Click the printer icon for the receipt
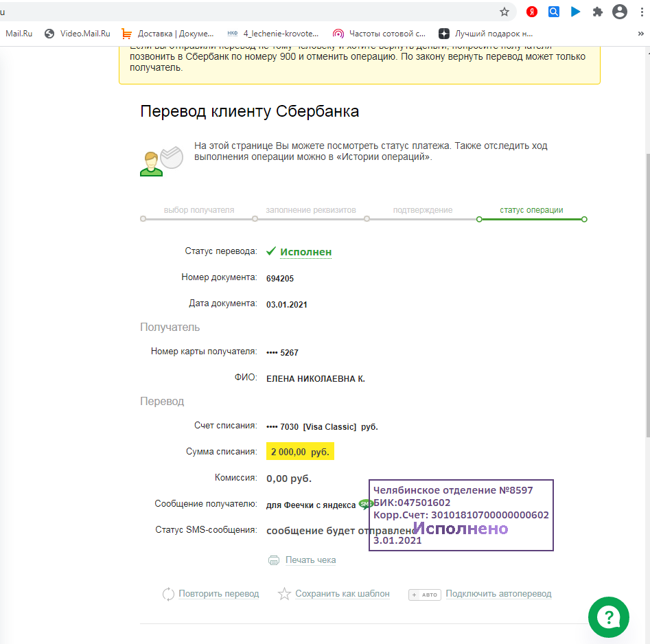This screenshot has height=644, width=650. click(x=274, y=560)
